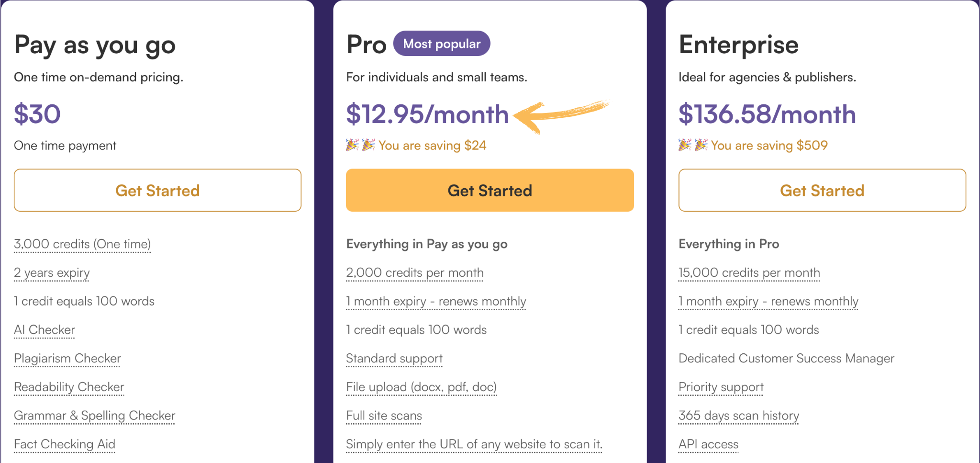This screenshot has width=980, height=463.
Task: Open Fact Checking Aid details
Action: click(x=65, y=445)
